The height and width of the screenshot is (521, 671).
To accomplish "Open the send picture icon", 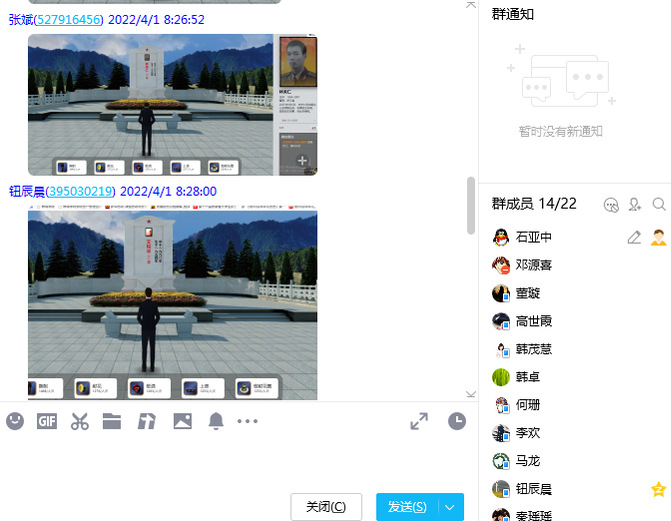I will (182, 421).
